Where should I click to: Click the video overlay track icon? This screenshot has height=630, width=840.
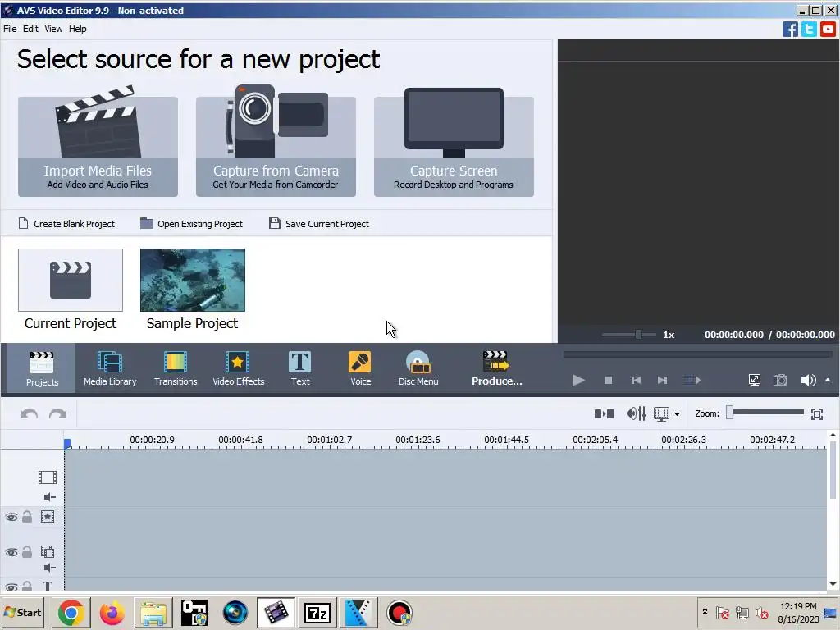(x=47, y=552)
